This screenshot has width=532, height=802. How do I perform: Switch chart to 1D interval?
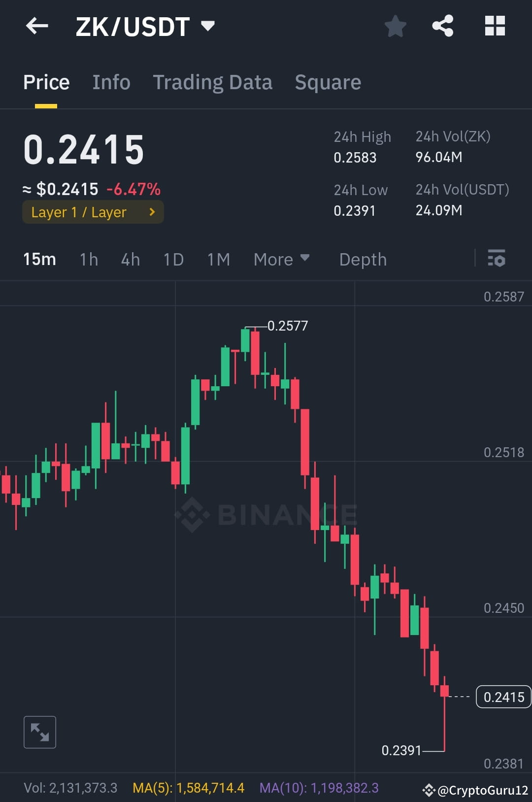173,259
